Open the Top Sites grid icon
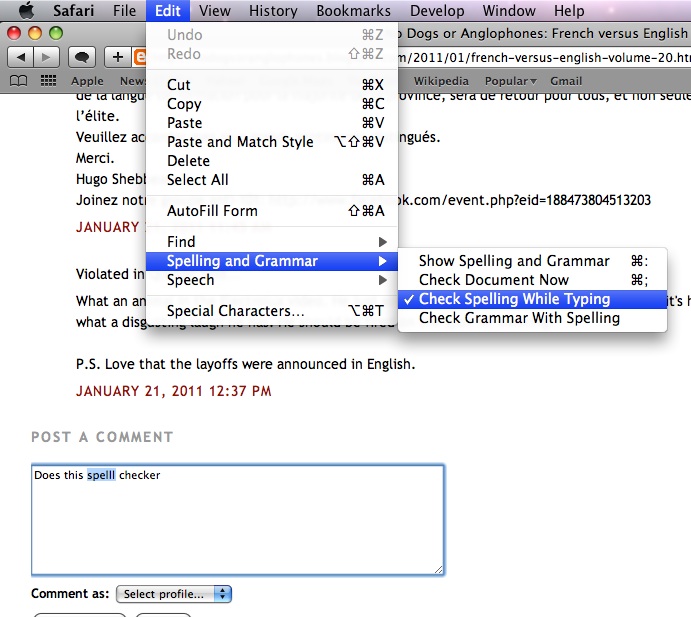 tap(48, 81)
